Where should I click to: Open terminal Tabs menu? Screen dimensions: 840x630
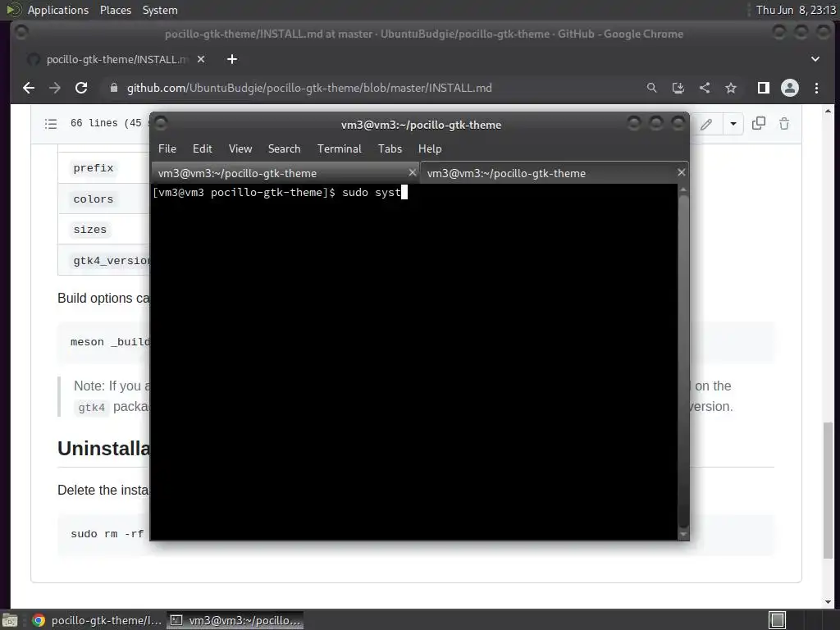click(x=390, y=148)
